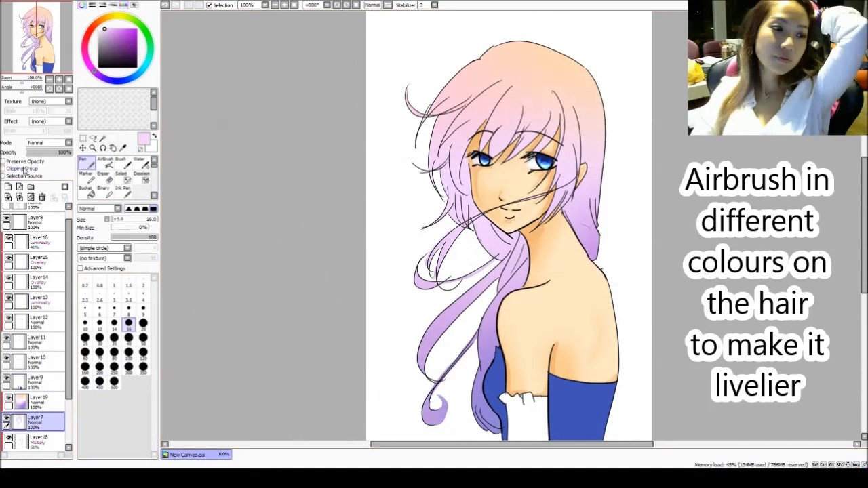Delete the selected layer with trash icon
The image size is (868, 488).
[x=42, y=197]
